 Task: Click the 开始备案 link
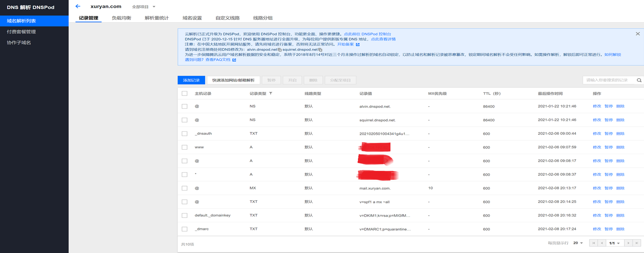coord(345,44)
